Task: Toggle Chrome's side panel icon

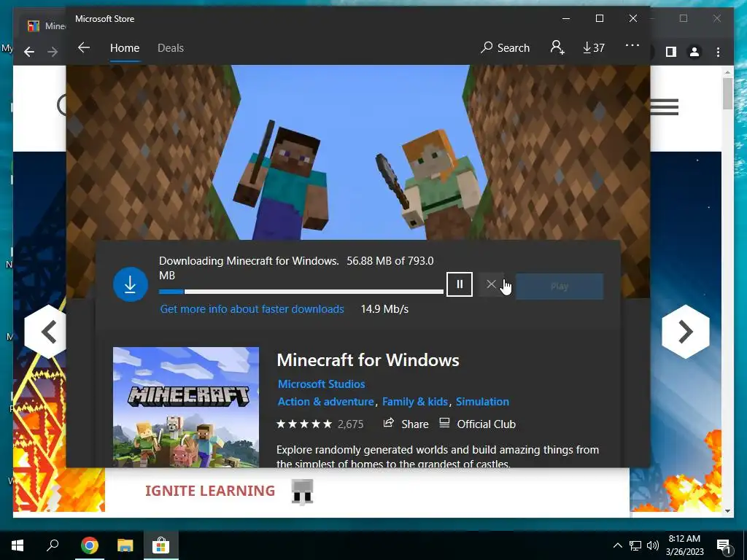Action: click(671, 52)
